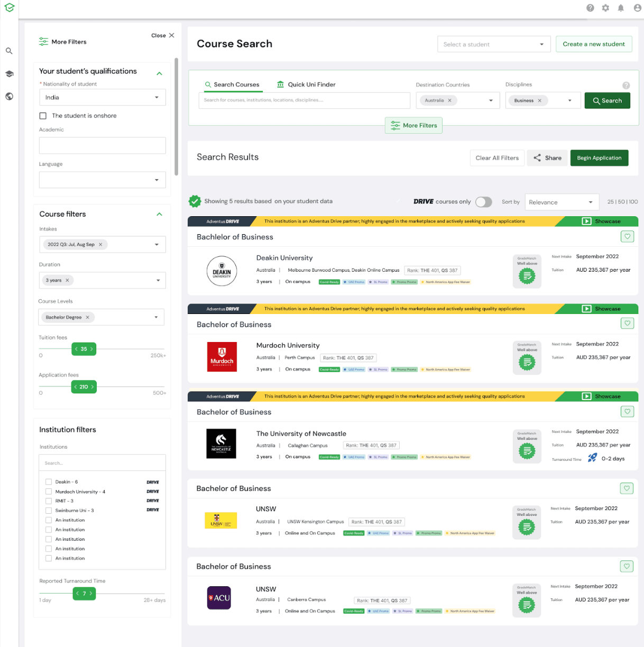
Task: Open the Intakes dropdown arrow
Action: (157, 245)
